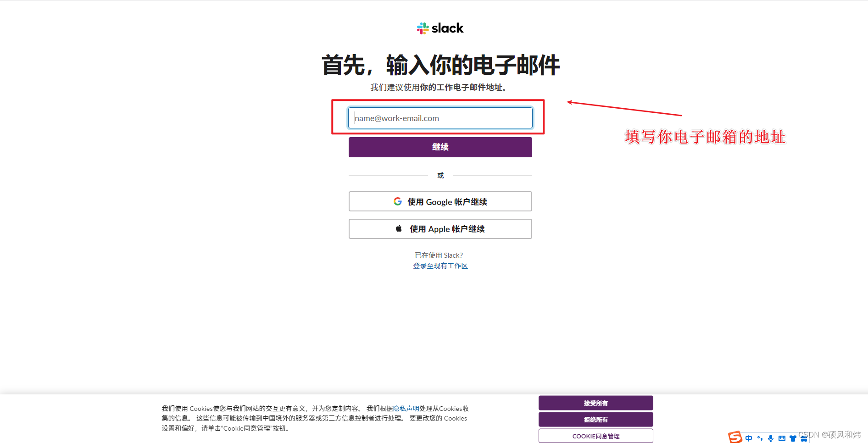Open the Sogou toolbox grid icon
The height and width of the screenshot is (443, 868).
(804, 438)
